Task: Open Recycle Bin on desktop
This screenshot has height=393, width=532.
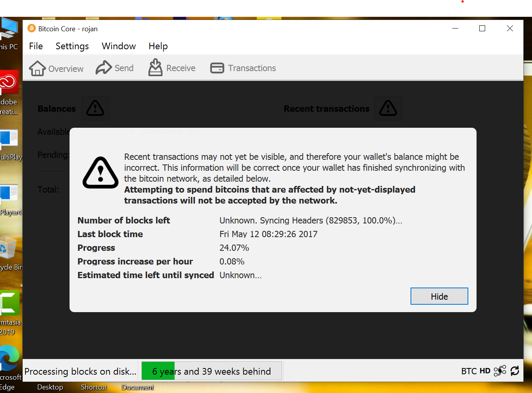Action: click(x=10, y=253)
